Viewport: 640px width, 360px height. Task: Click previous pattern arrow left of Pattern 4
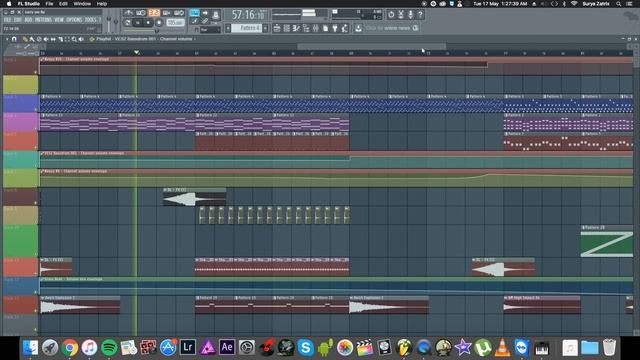(x=228, y=28)
